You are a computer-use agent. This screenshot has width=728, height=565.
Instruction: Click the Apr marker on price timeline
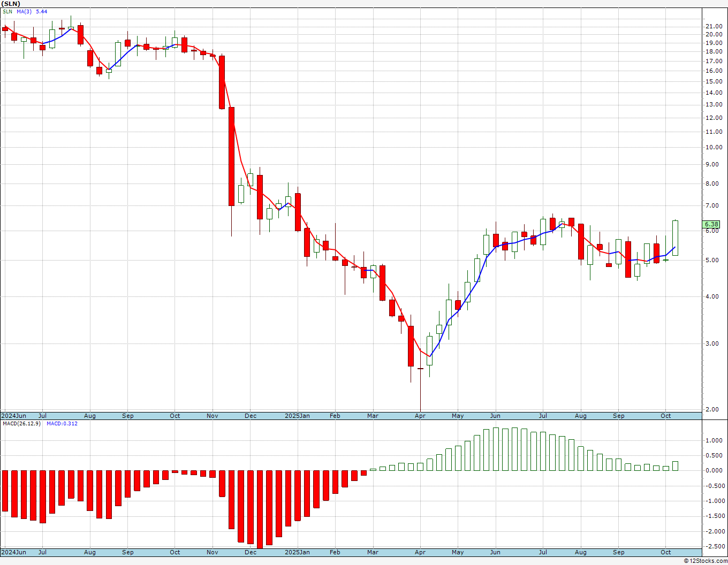pyautogui.click(x=420, y=416)
